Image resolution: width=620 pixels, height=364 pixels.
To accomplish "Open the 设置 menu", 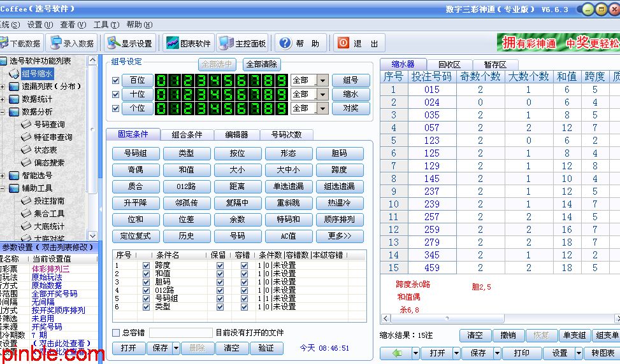I will [40, 25].
